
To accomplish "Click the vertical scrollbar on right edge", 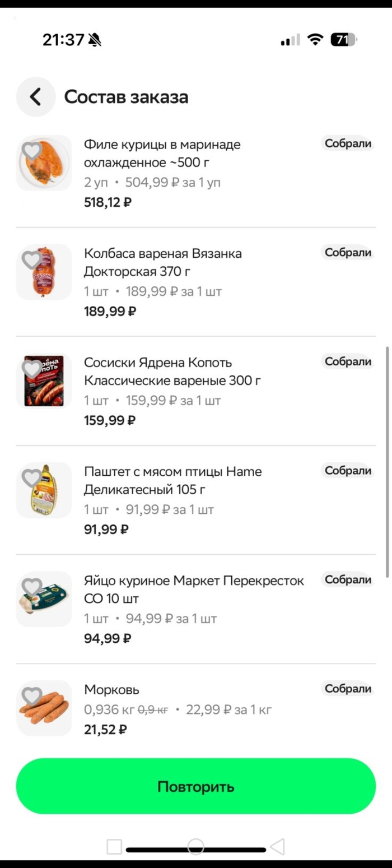I will 388,461.
